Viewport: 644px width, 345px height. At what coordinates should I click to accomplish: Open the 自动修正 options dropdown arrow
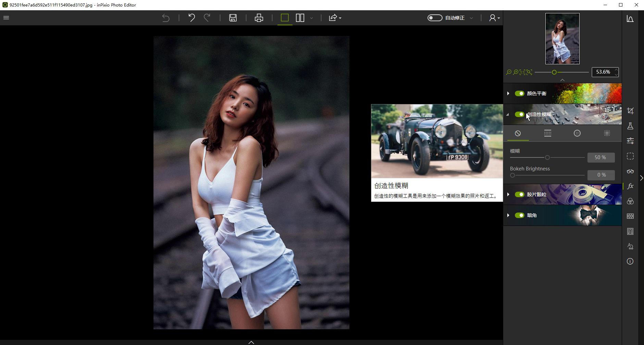[x=471, y=18]
